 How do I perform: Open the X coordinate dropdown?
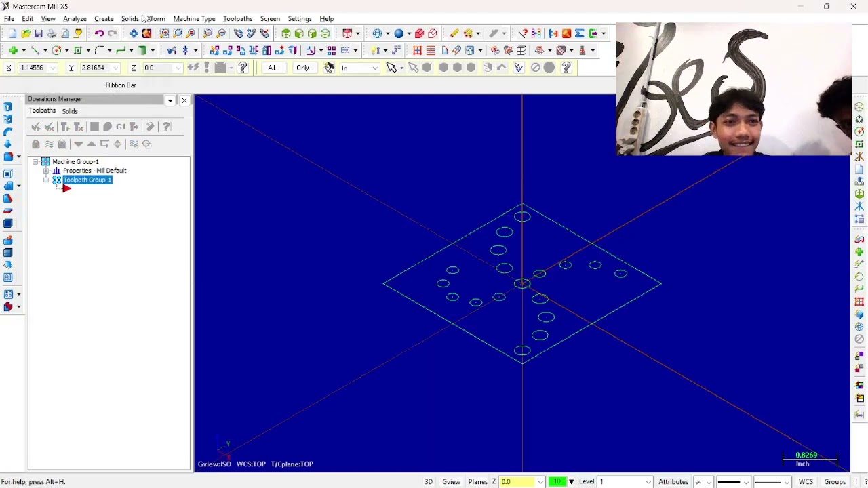pyautogui.click(x=53, y=68)
